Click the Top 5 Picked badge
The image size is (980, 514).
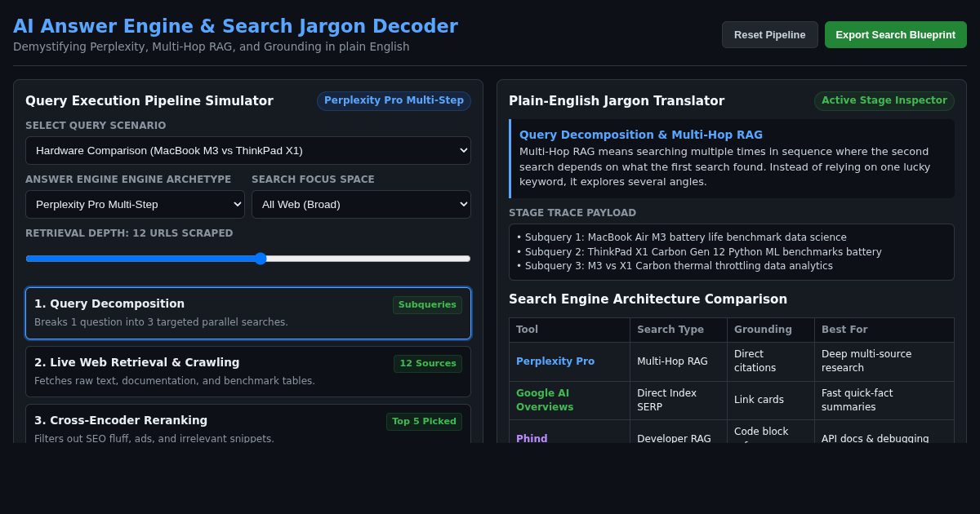424,422
